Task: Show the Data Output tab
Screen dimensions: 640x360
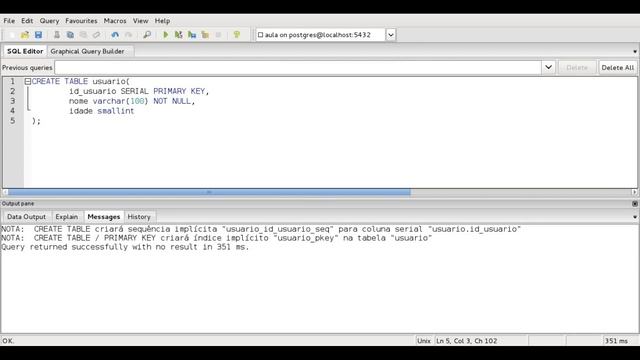Action: click(x=27, y=217)
